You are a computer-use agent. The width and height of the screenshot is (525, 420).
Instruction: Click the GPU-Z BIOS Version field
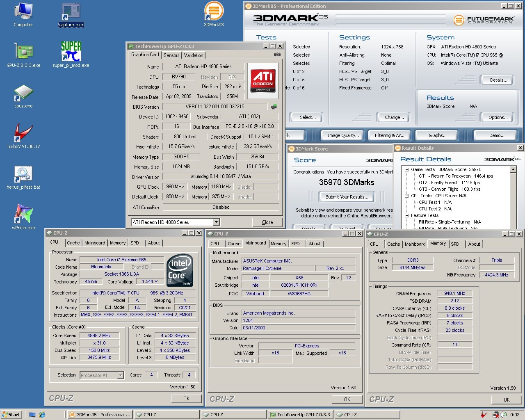click(215, 107)
